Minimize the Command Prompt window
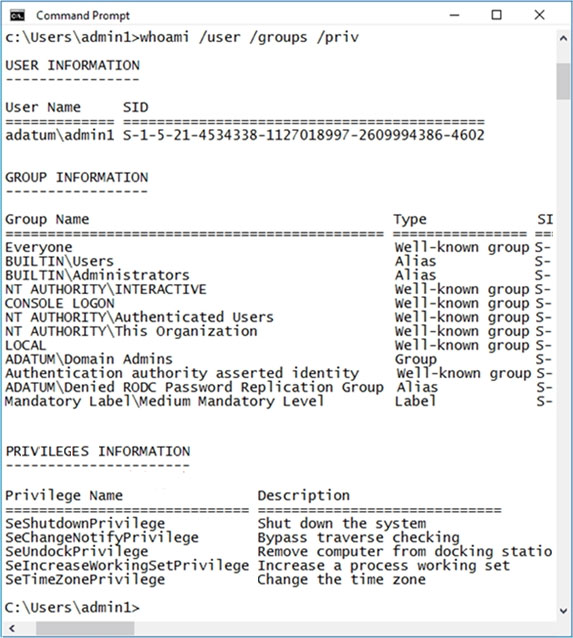Screen dimensions: 573x638 coord(455,15)
